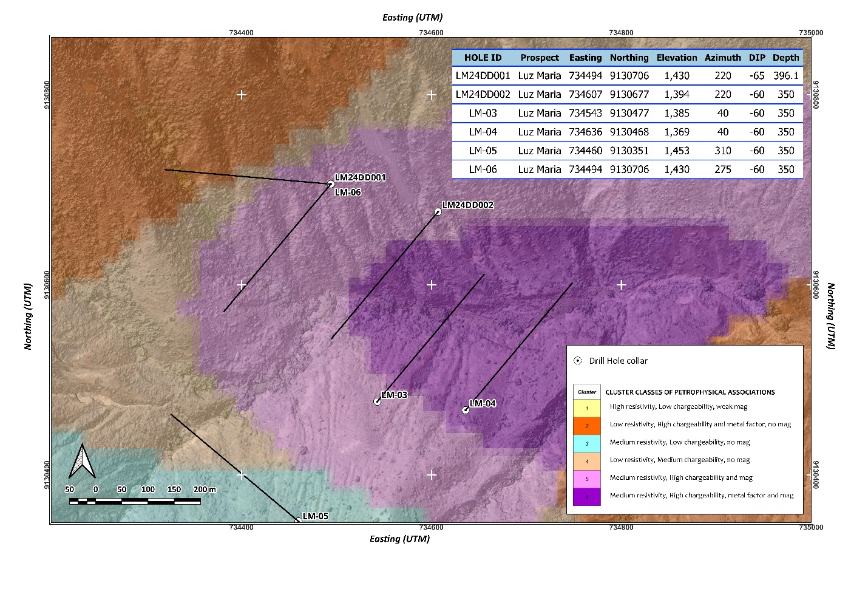The height and width of the screenshot is (614, 868).
Task: Click the HOLE ID table header
Action: [483, 58]
